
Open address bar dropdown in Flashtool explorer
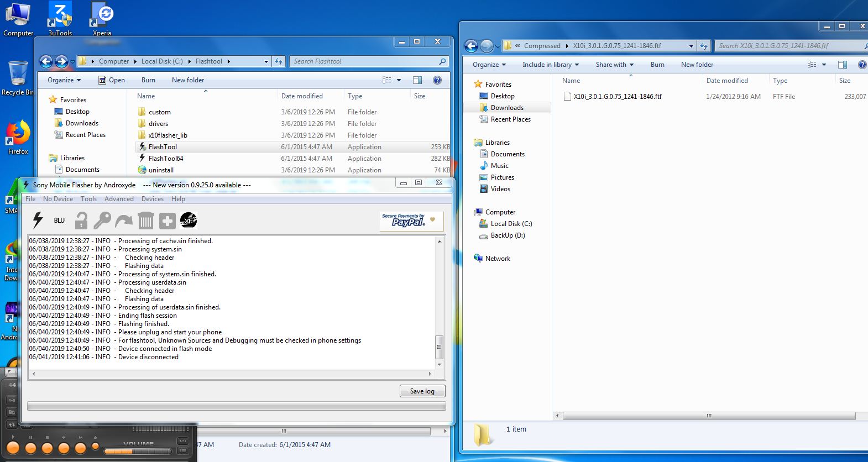click(266, 61)
